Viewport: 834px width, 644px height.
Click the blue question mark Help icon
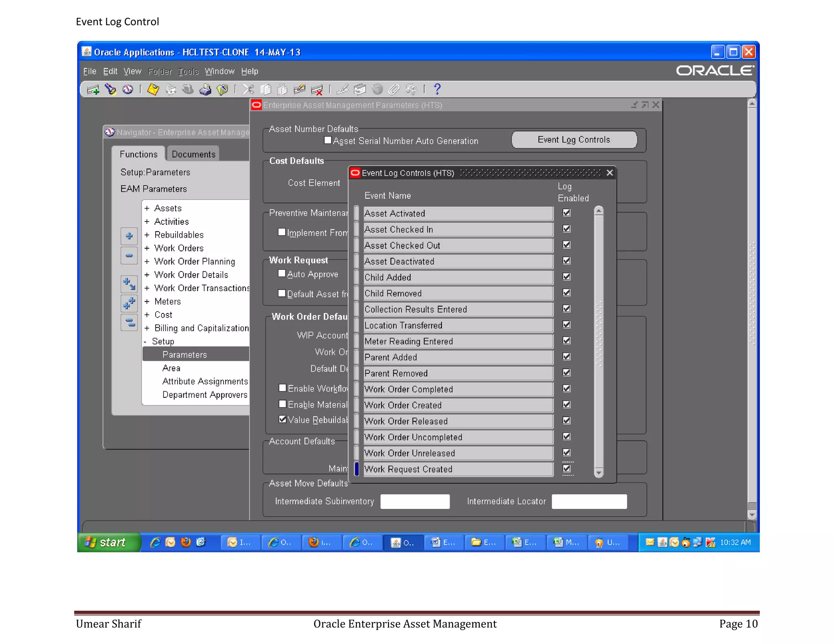[437, 89]
